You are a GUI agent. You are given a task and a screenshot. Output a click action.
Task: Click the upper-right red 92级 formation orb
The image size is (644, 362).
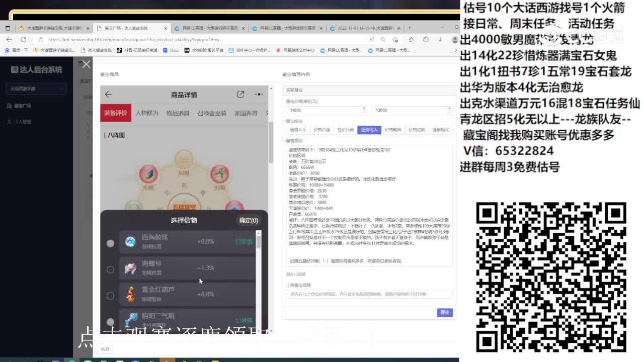point(219,173)
